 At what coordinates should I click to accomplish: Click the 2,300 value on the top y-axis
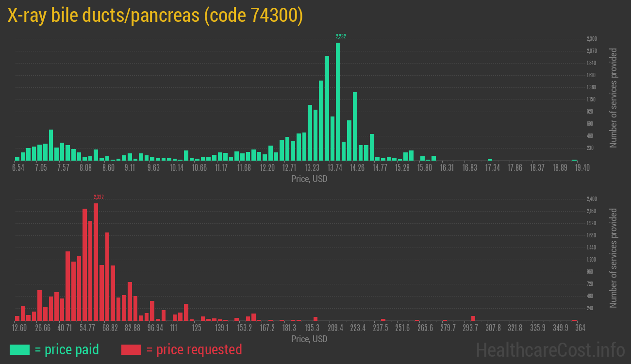click(592, 39)
